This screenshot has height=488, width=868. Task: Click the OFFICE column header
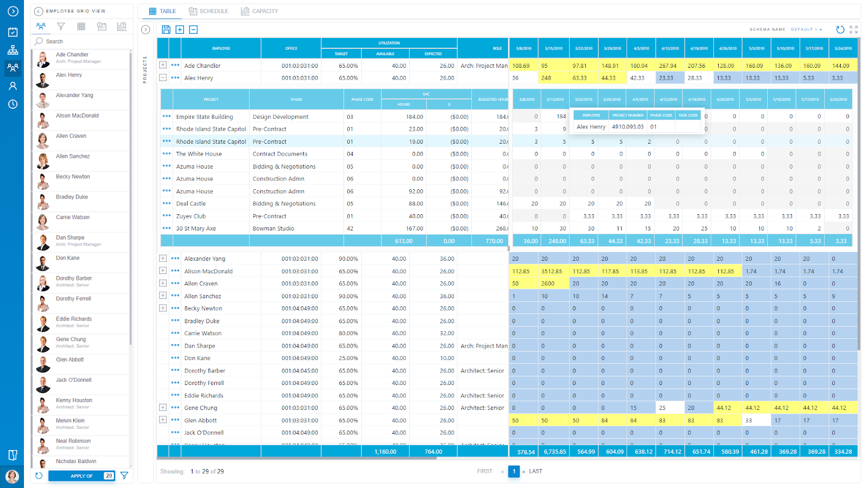pos(291,48)
